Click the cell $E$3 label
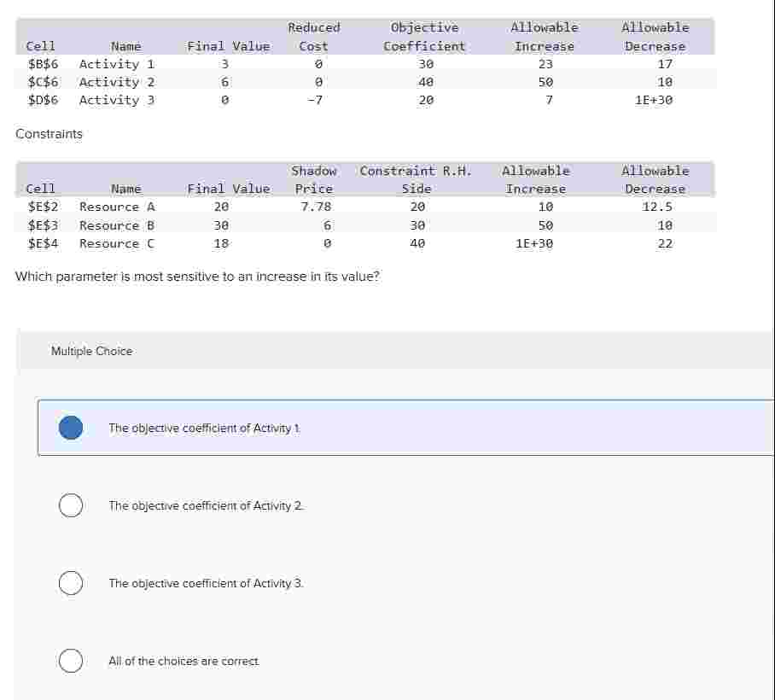 click(38, 225)
